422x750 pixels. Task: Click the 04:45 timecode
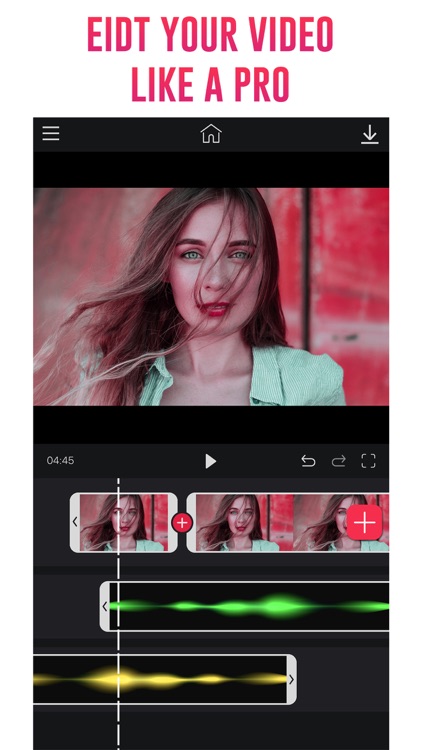click(x=60, y=461)
